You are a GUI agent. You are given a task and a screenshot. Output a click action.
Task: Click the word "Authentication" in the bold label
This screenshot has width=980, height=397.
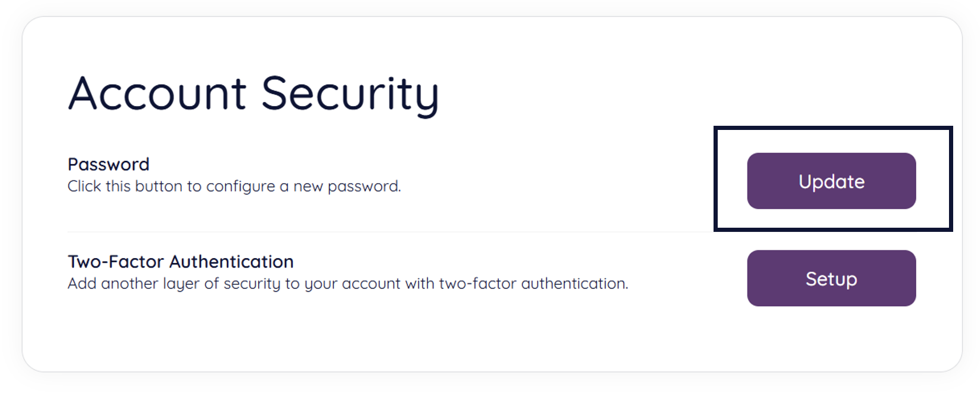(232, 262)
